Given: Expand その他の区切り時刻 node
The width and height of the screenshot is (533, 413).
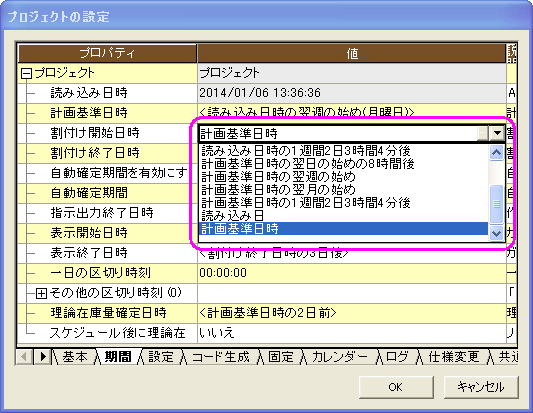Looking at the screenshot, I should tap(41, 293).
